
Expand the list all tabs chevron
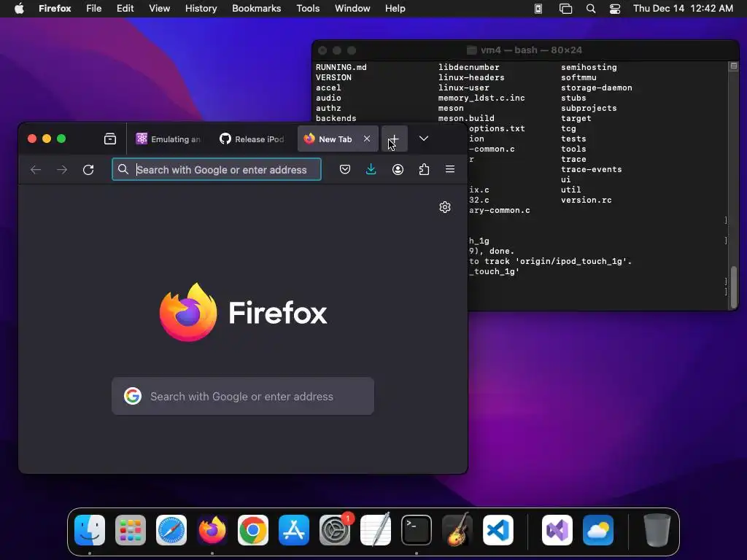click(x=424, y=139)
